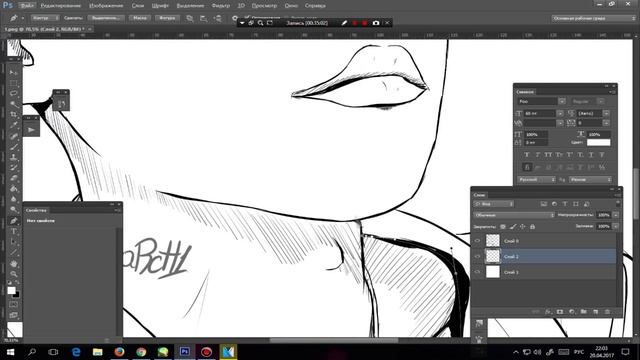Open font family dropdown in Character panel
Screen dimensions: 640x360
[562, 101]
